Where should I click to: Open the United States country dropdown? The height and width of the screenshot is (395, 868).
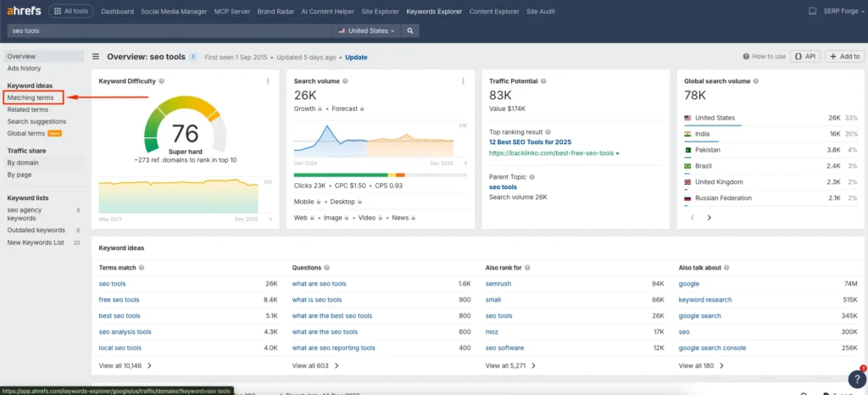click(x=366, y=31)
